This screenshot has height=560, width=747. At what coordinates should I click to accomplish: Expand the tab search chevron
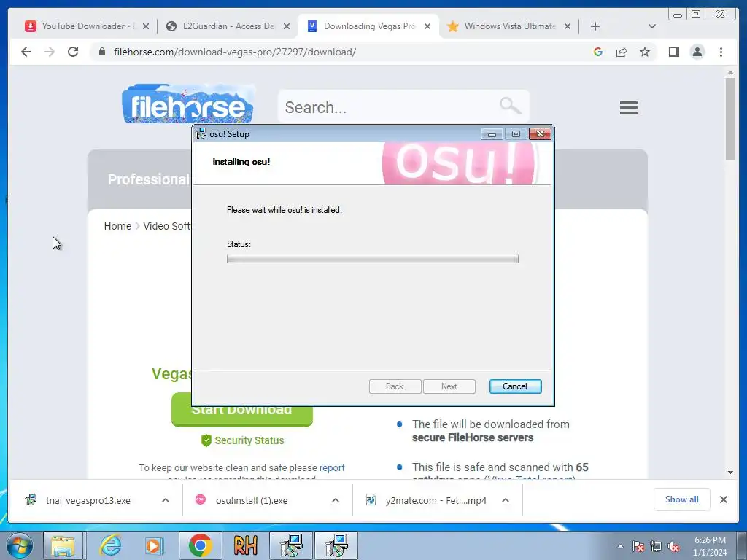pyautogui.click(x=651, y=26)
